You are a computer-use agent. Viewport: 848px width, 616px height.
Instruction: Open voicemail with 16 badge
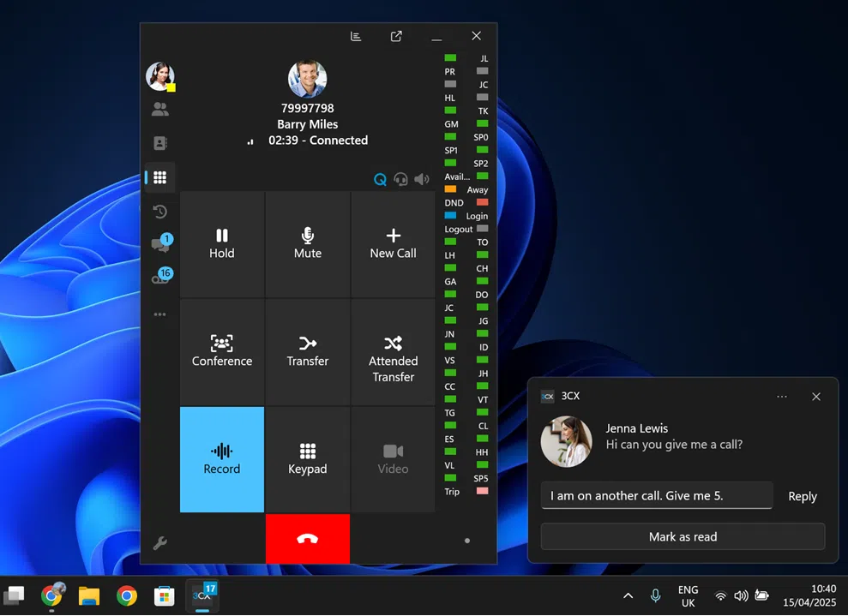161,276
